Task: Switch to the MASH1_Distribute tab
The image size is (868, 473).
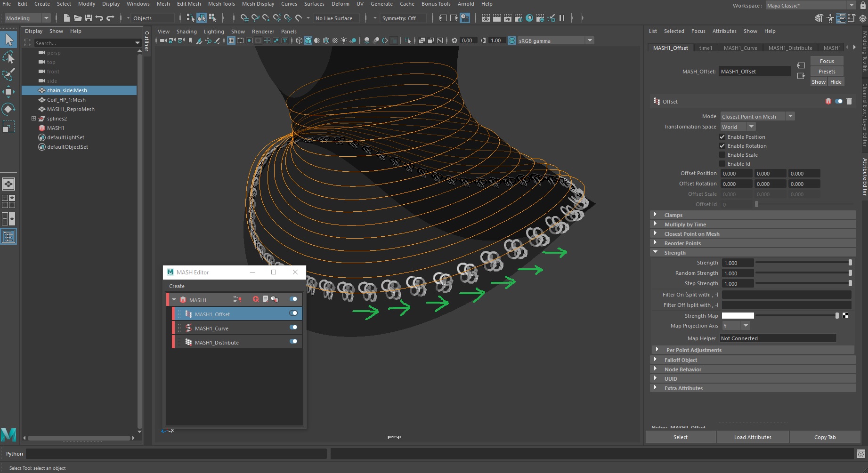Action: point(790,48)
